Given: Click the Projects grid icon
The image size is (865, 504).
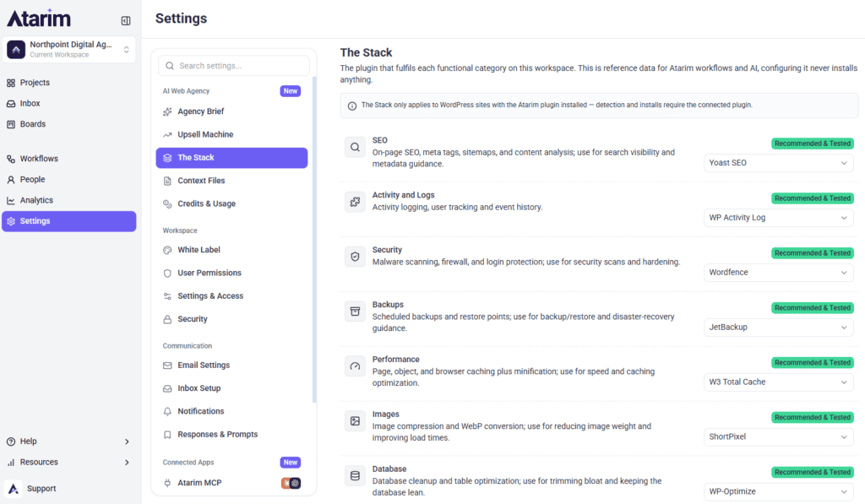Looking at the screenshot, I should tap(11, 83).
